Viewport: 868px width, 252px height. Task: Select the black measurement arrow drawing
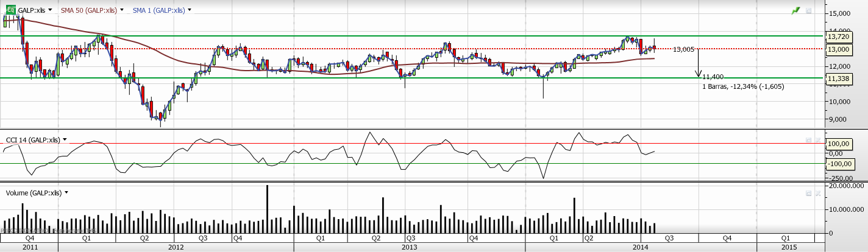coord(699,62)
